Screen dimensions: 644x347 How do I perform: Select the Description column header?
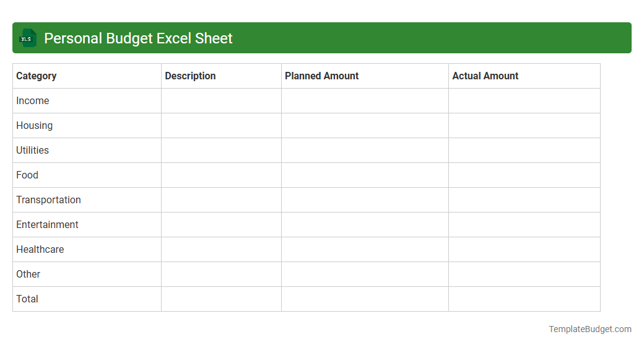point(222,76)
